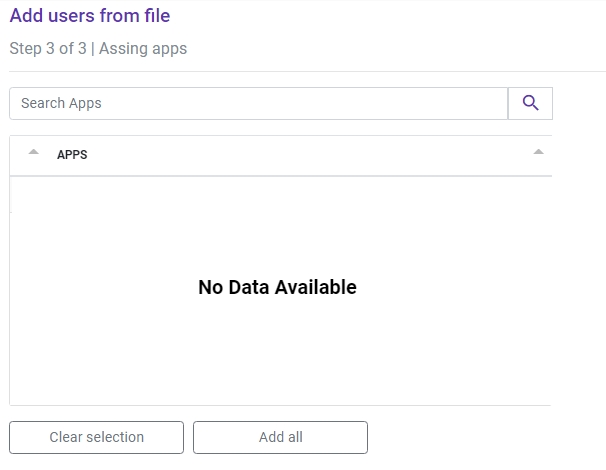
Task: Sort the table by the APPS column header
Action: [x=72, y=155]
